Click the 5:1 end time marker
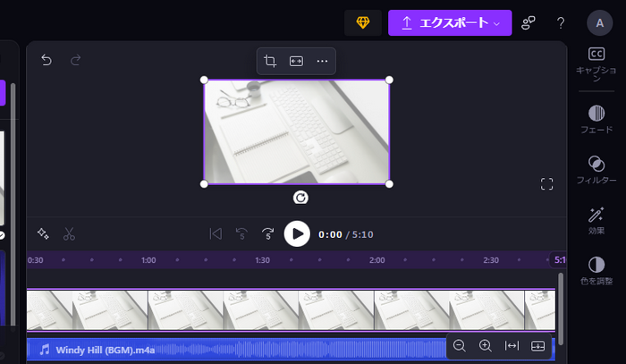The height and width of the screenshot is (364, 626). coord(558,260)
